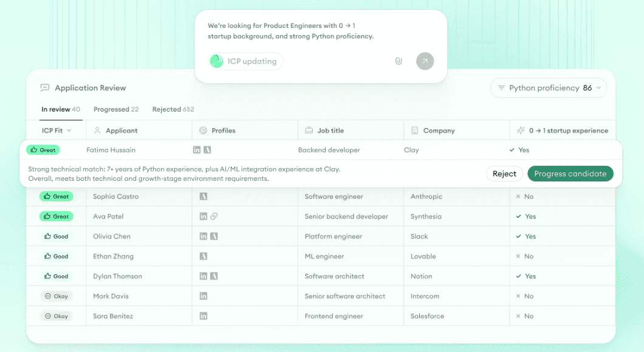Click the sparkle icon in startup experience header

point(521,130)
